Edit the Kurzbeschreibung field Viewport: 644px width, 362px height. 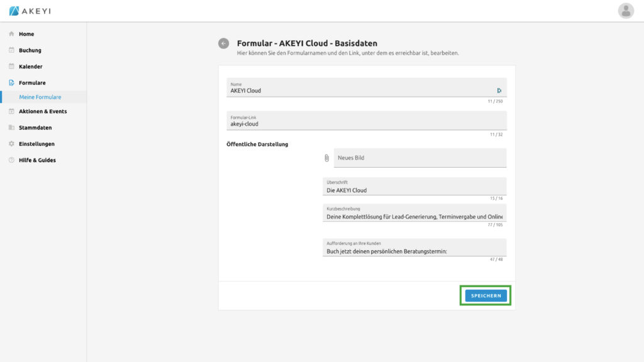(x=414, y=217)
